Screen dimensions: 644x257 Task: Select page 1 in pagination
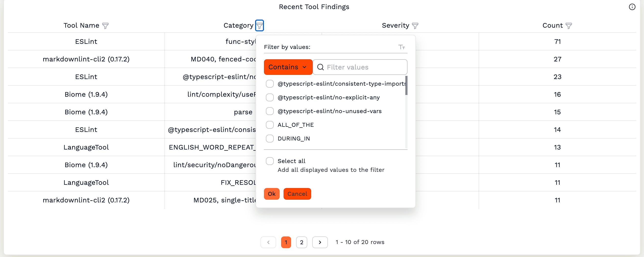(x=286, y=242)
